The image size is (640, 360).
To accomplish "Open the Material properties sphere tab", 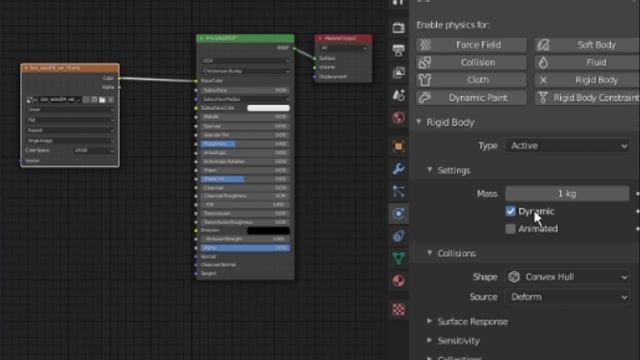I will click(398, 280).
